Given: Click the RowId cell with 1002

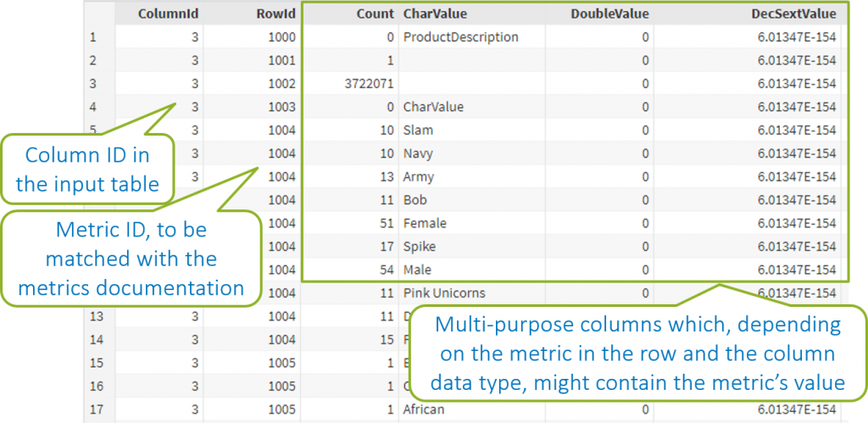Looking at the screenshot, I should (x=280, y=84).
